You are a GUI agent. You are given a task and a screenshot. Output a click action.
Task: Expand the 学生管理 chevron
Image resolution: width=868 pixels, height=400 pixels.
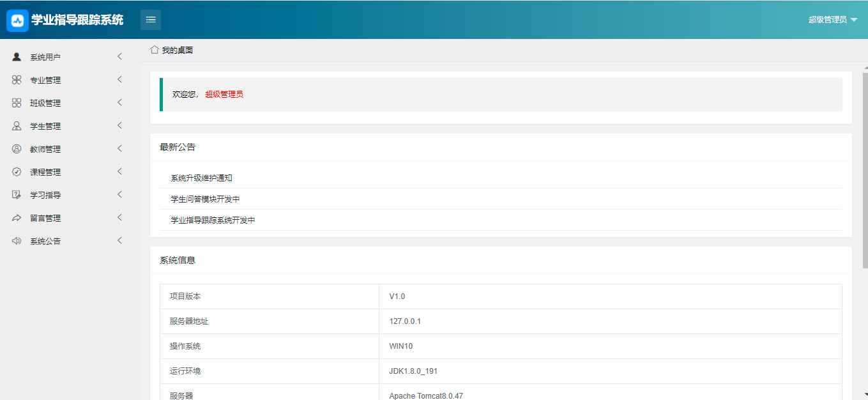[119, 126]
